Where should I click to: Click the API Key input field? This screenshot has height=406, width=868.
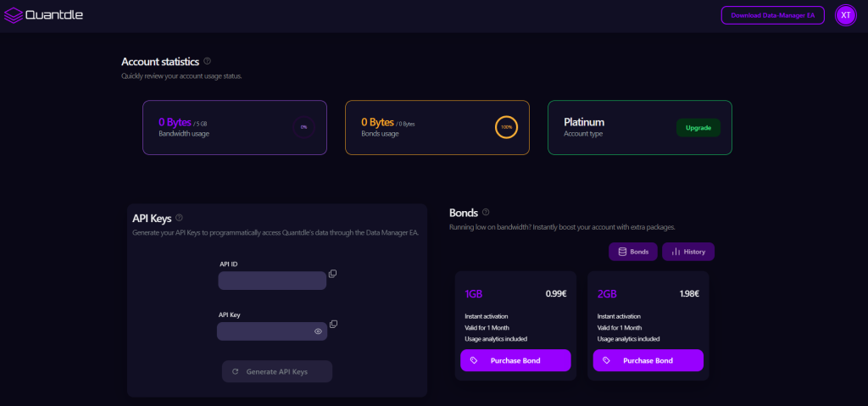[272, 331]
